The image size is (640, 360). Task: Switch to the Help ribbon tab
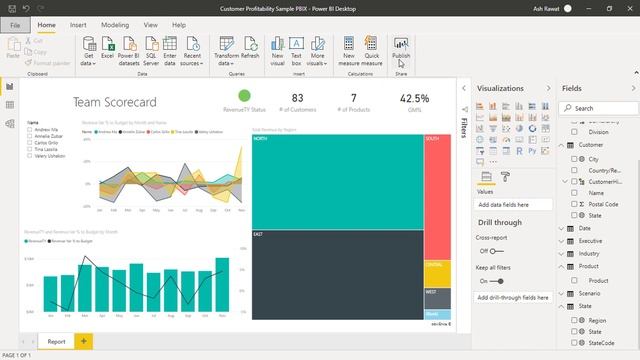click(179, 25)
